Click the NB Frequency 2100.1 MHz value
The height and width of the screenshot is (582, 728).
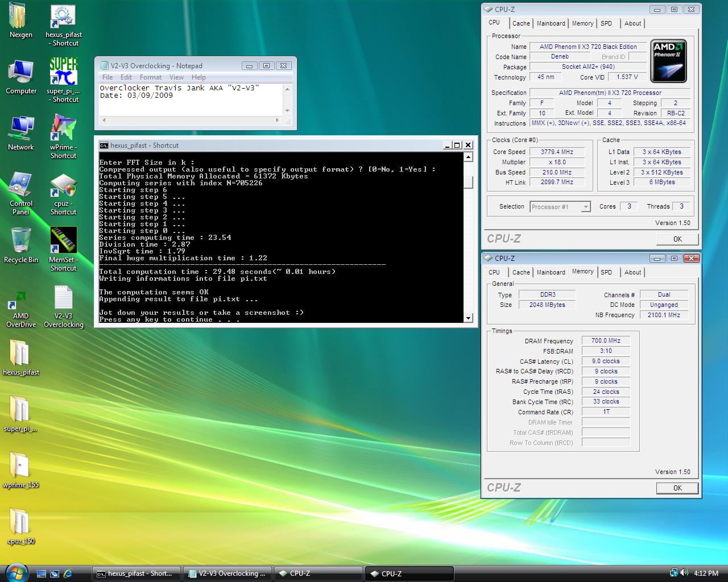[664, 315]
